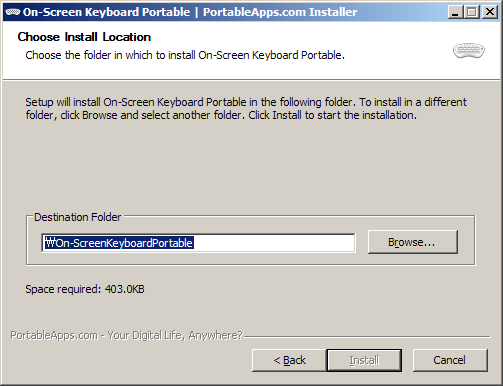Viewport: 503px width, 386px height.
Task: Click the subtitle about choosing the folder
Action: coord(185,55)
